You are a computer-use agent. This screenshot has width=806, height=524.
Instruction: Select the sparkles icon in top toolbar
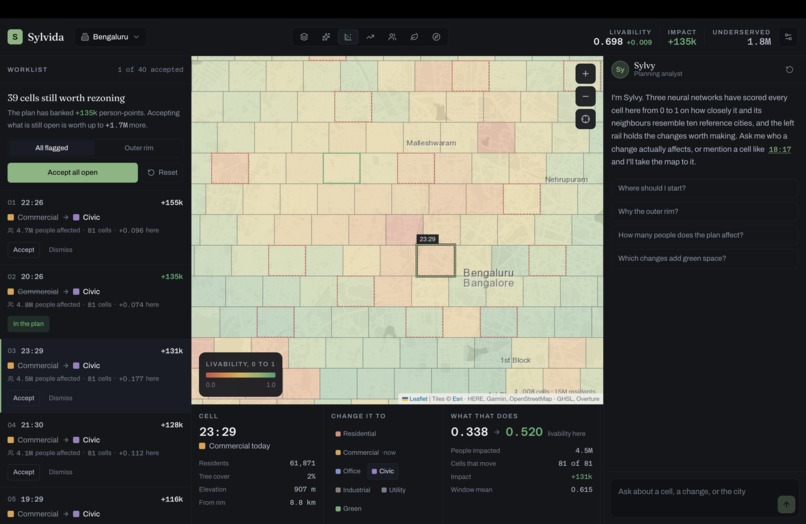326,37
